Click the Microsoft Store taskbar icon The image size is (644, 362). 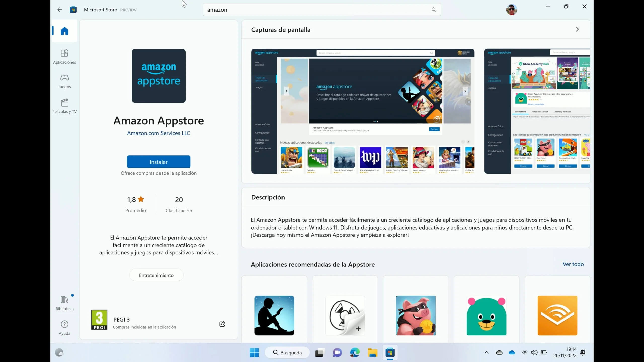pos(390,353)
